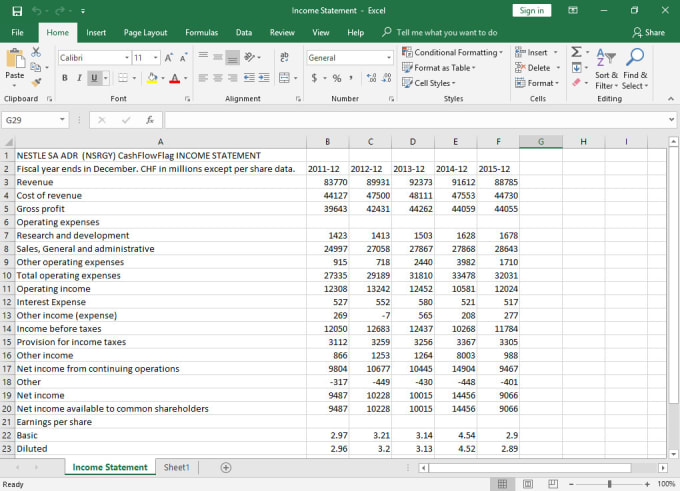The image size is (680, 491).
Task: Open the font size dropdown
Action: [x=155, y=58]
